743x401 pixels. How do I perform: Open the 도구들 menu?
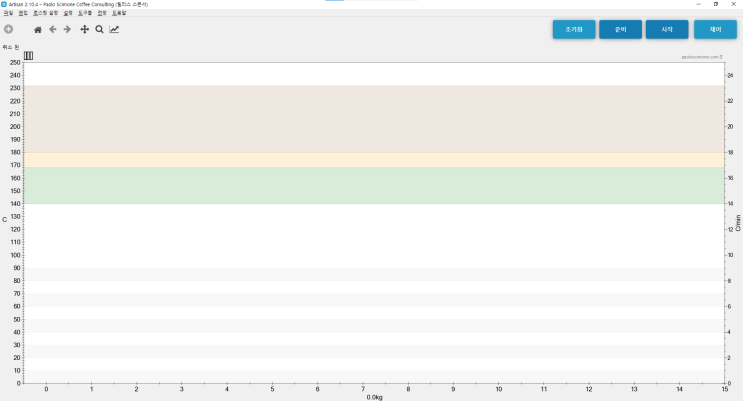coord(85,13)
